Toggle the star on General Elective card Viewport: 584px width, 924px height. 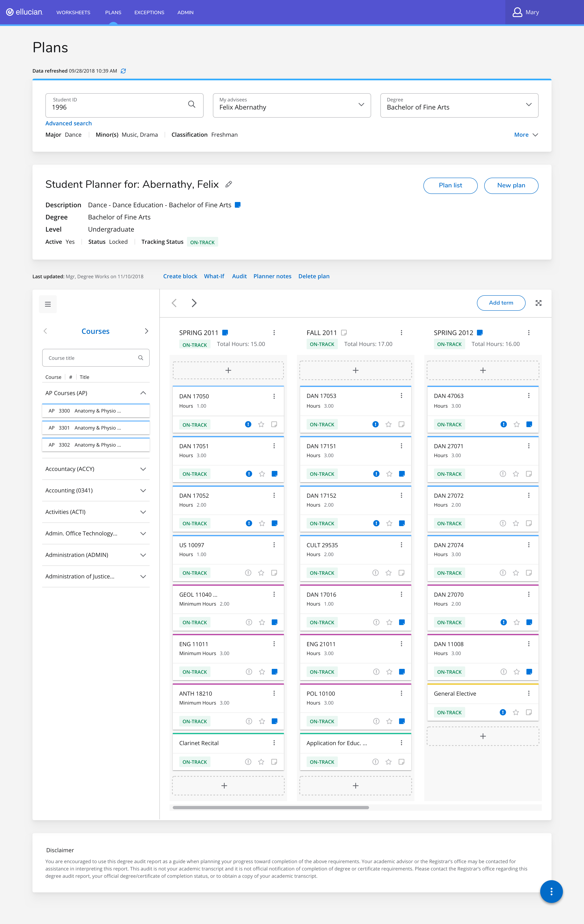516,712
